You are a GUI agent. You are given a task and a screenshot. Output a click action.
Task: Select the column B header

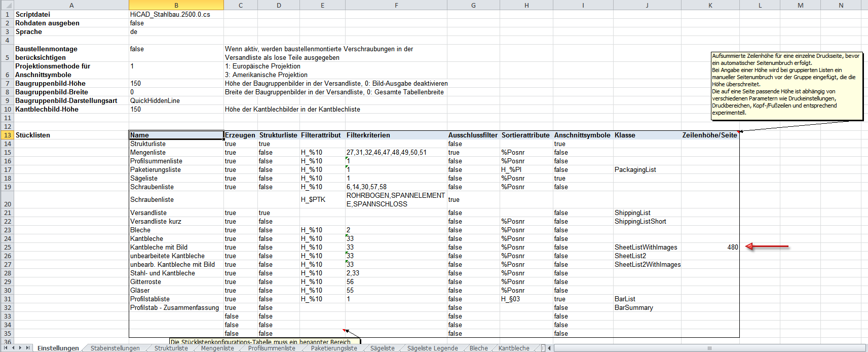(176, 5)
